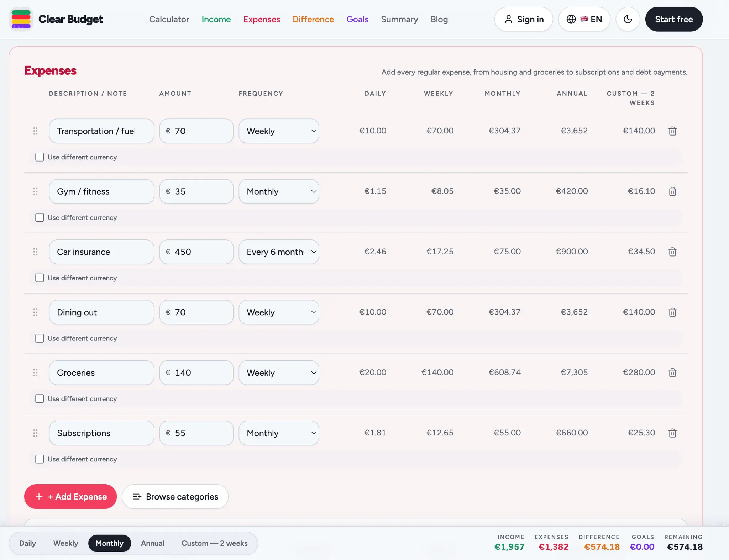Open frequency dropdown for Subscriptions

point(279,433)
